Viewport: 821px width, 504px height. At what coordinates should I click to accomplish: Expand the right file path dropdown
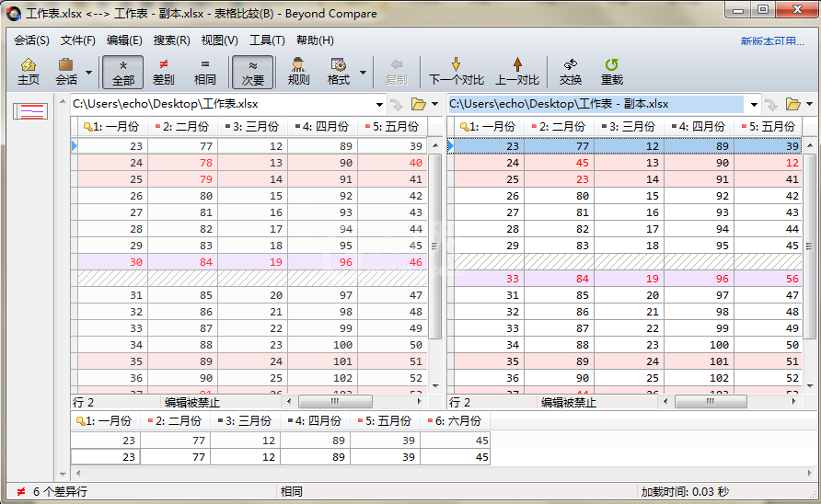(754, 105)
